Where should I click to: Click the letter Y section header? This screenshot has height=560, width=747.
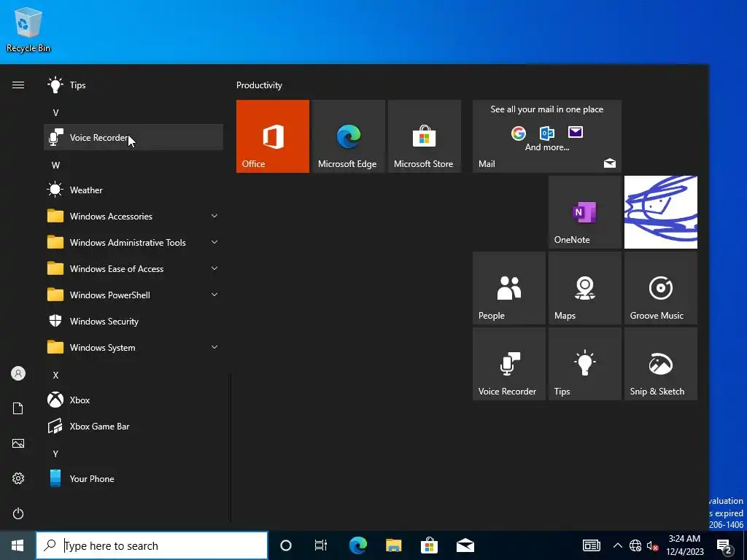click(x=55, y=454)
